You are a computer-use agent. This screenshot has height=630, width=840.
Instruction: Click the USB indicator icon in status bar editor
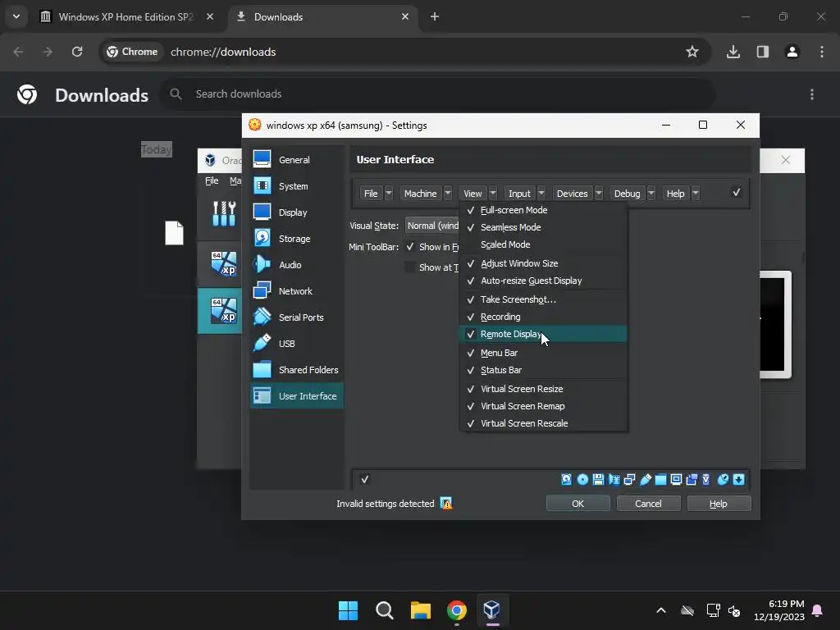pos(645,479)
